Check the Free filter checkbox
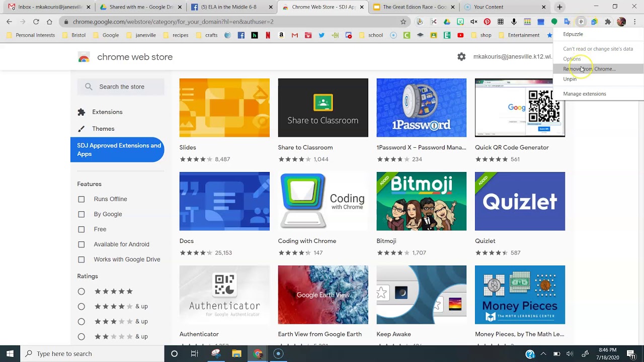 (x=81, y=229)
